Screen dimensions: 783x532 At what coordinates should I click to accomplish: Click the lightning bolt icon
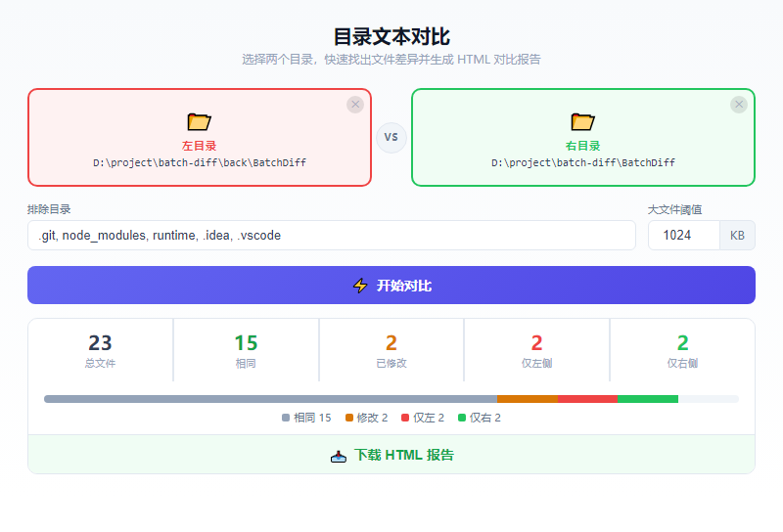click(360, 286)
